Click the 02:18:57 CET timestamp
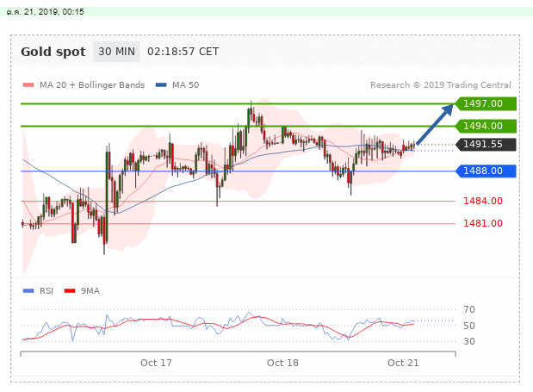 pyautogui.click(x=183, y=52)
